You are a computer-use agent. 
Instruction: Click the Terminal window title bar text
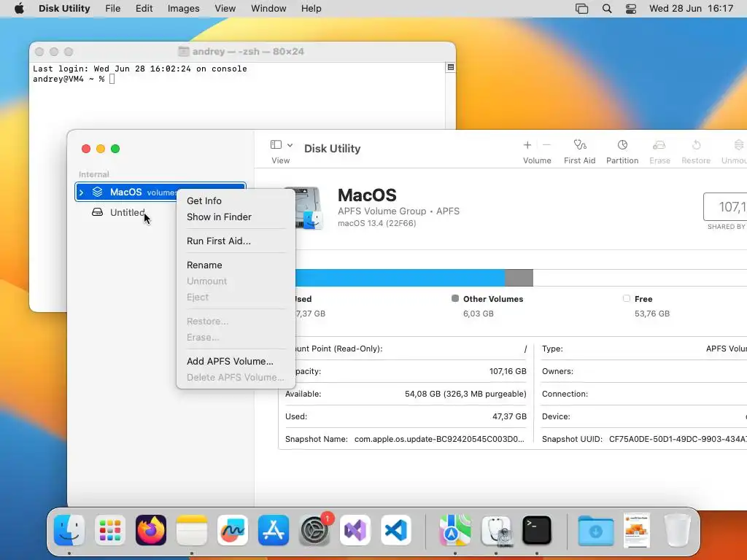click(248, 52)
